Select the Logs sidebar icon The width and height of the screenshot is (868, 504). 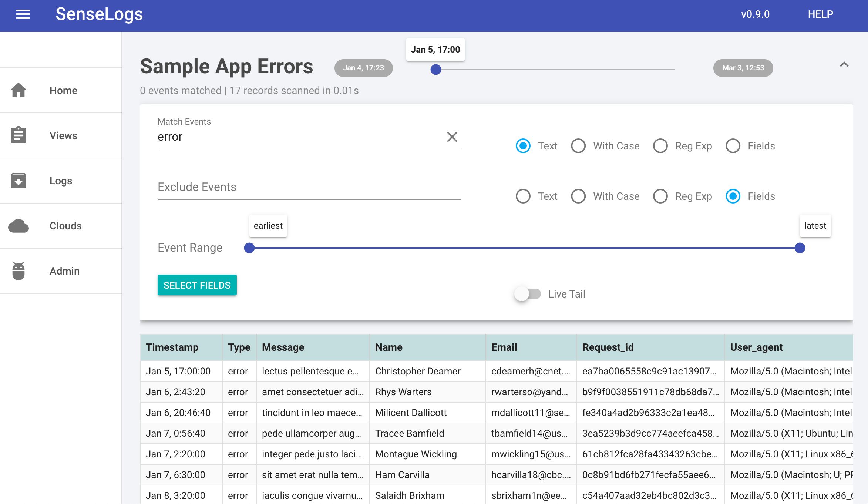19,181
